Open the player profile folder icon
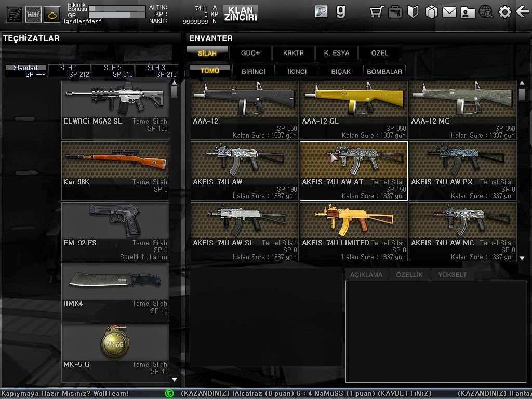 pos(468,12)
